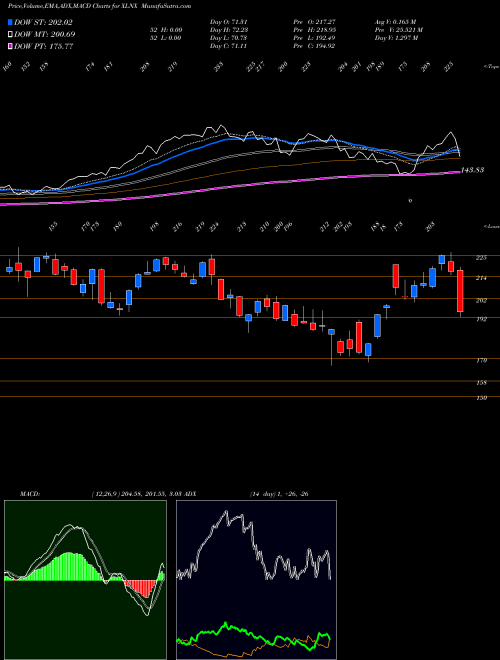The width and height of the screenshot is (500, 660).
Task: Click the Day V: 1.297 M value
Action: tap(396, 38)
